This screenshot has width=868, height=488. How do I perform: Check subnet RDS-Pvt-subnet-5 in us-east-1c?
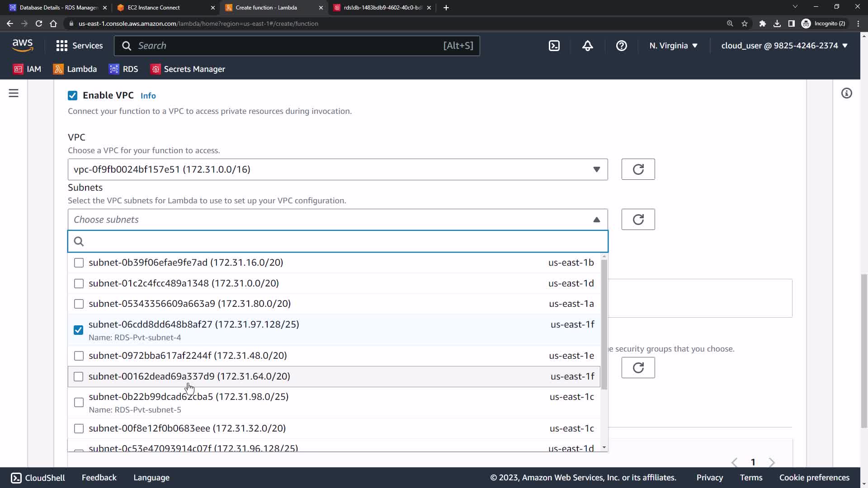click(x=79, y=403)
